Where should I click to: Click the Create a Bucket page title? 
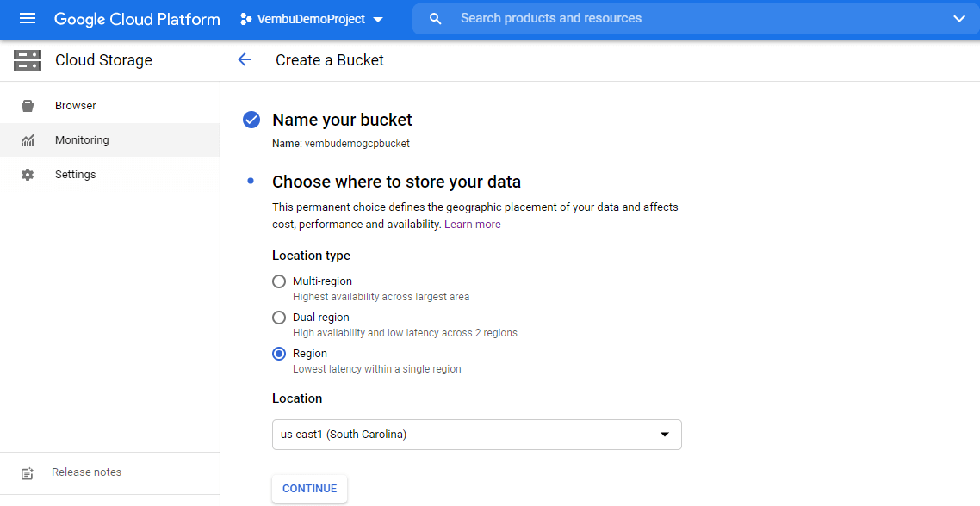330,60
